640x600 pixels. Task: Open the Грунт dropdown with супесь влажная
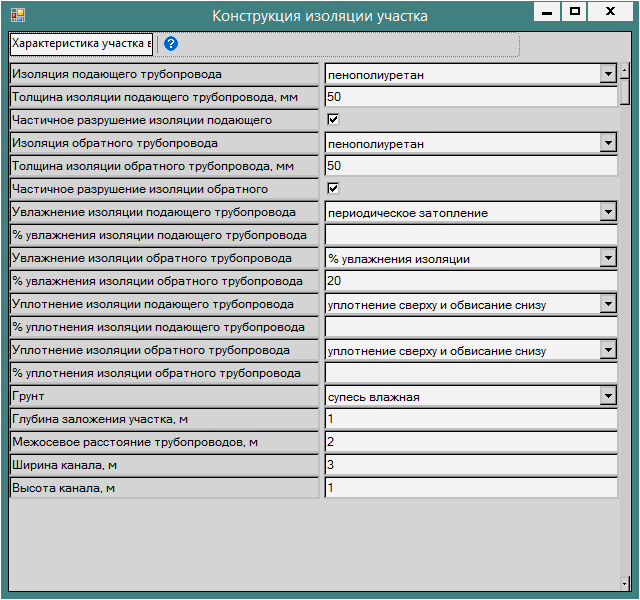click(x=607, y=397)
